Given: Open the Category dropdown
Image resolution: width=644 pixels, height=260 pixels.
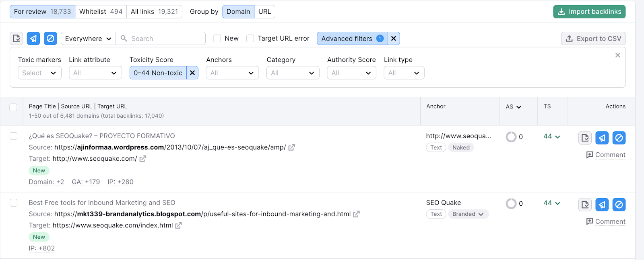Looking at the screenshot, I should [x=293, y=73].
